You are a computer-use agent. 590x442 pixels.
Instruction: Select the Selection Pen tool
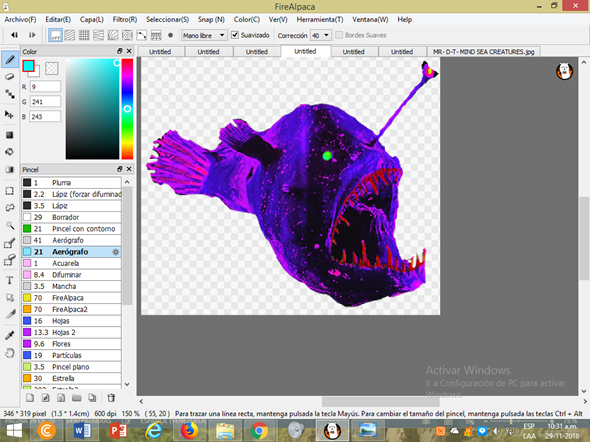coord(10,243)
